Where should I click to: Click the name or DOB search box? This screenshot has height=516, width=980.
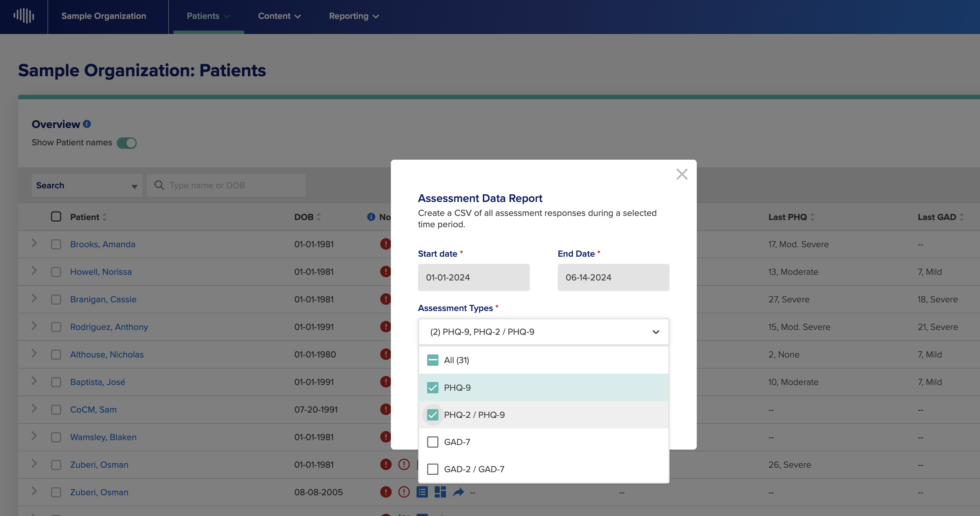pos(226,185)
